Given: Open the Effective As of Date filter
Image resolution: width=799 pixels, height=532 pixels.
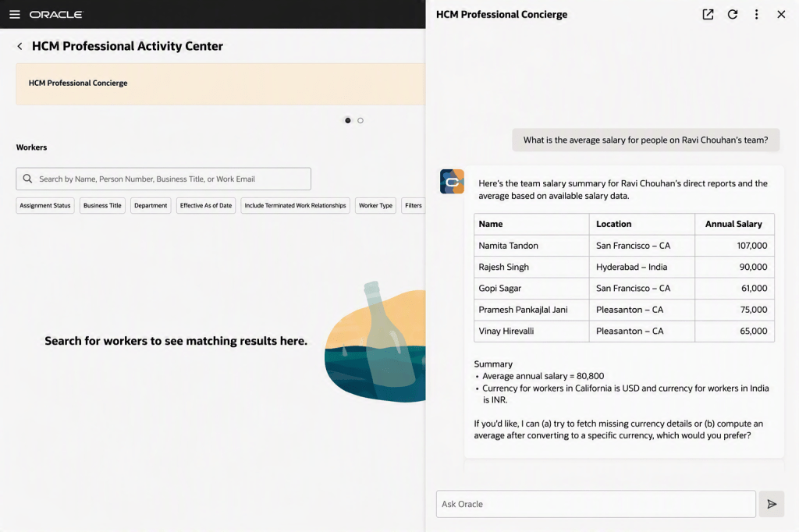Looking at the screenshot, I should (x=206, y=205).
